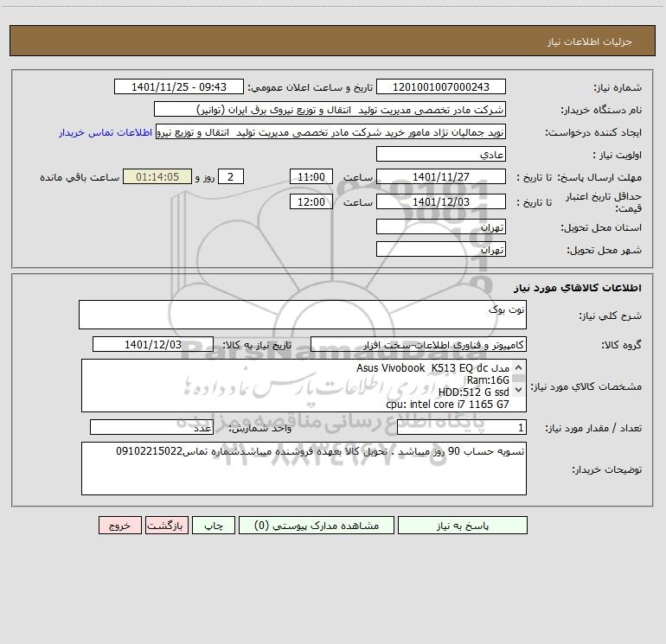Click the priority field عادی
The width and height of the screenshot is (666, 644).
[441, 155]
